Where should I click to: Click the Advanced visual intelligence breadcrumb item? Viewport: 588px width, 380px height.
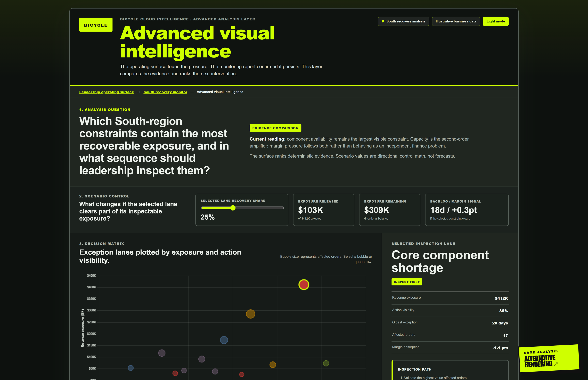click(x=220, y=92)
